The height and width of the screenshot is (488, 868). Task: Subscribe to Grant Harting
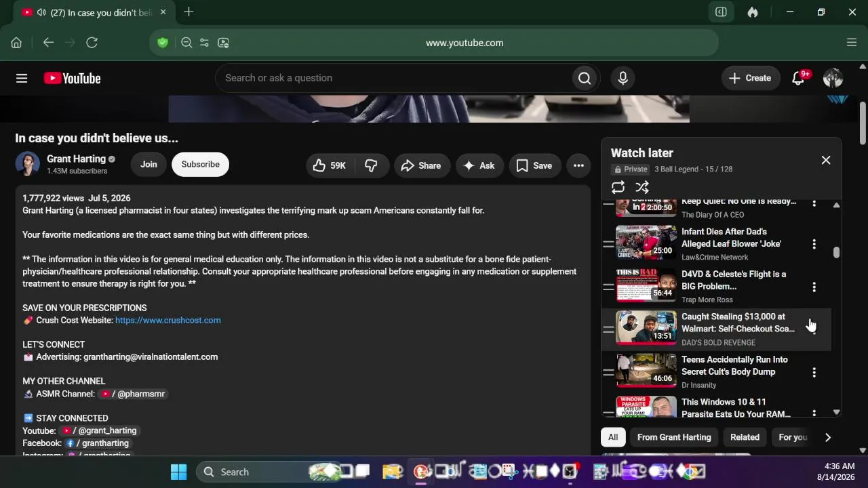point(200,164)
